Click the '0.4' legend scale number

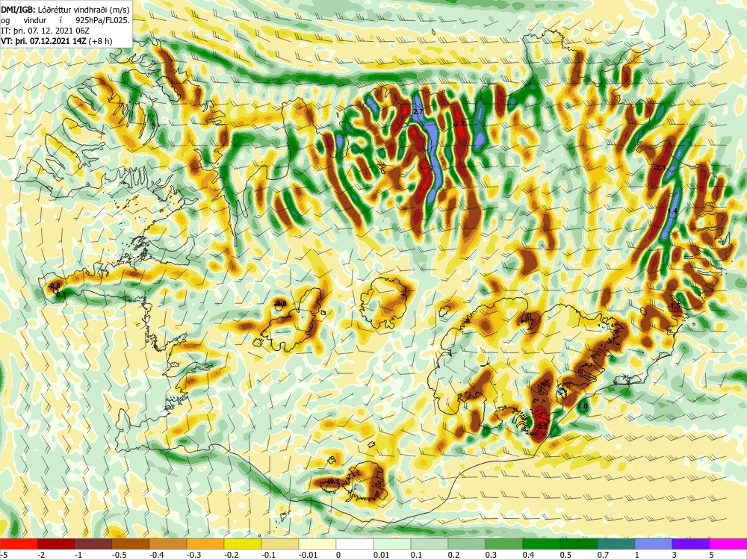coord(529,555)
